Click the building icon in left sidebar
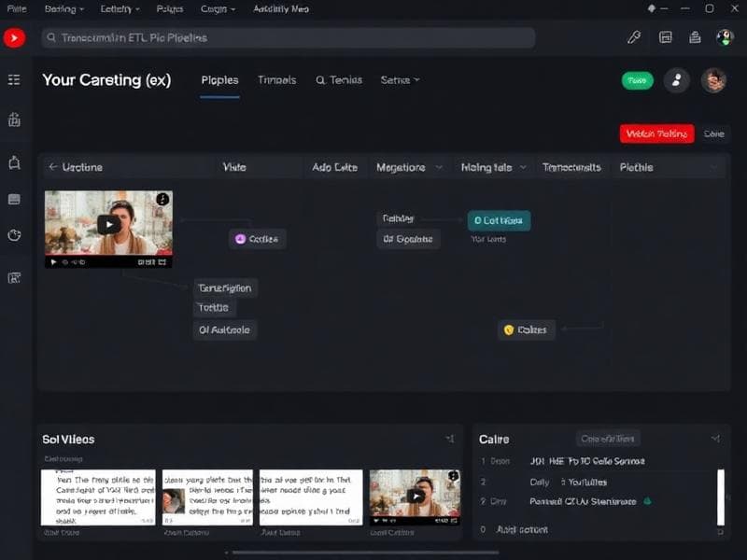747x560 pixels. [14, 119]
